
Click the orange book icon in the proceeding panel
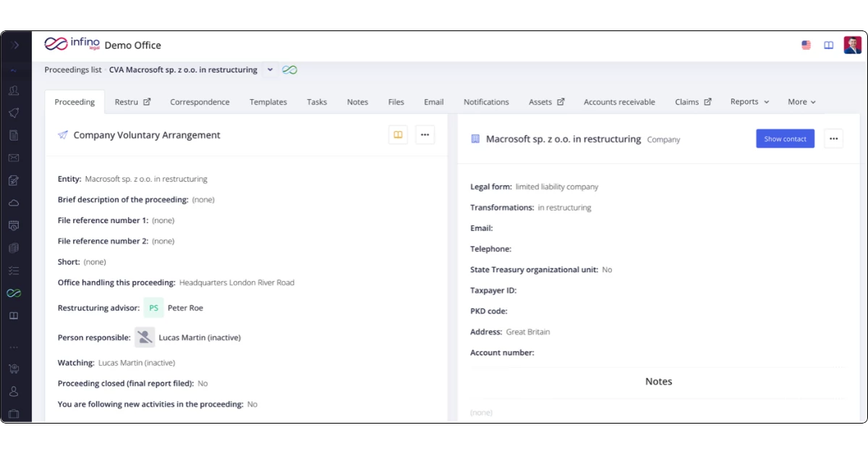(398, 135)
